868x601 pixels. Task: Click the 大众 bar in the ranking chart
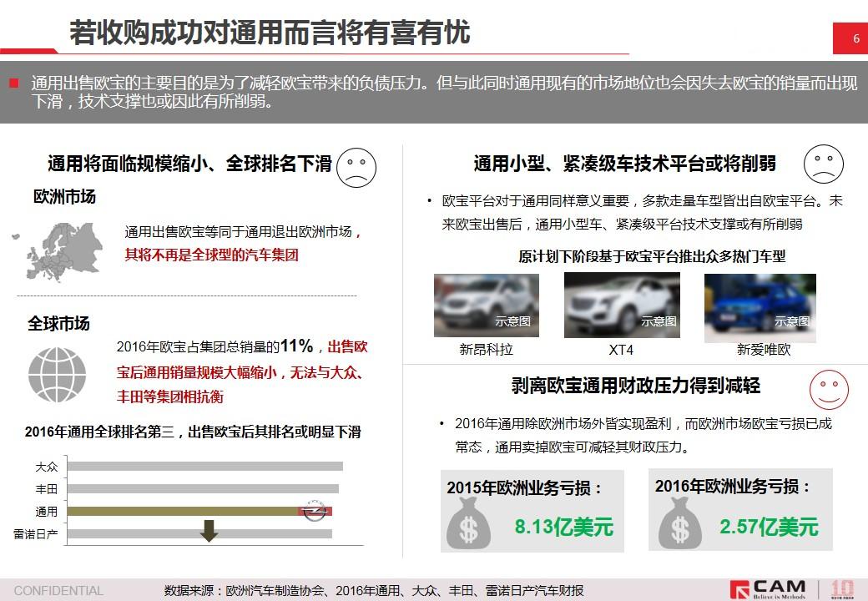point(204,467)
